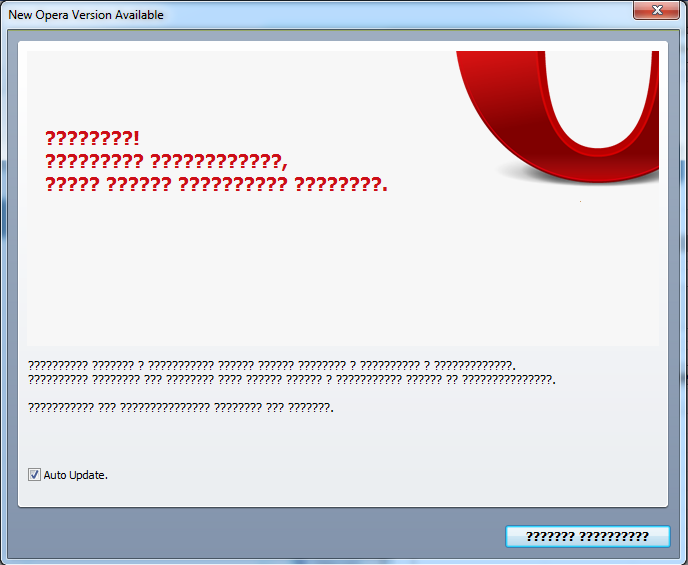Click the New Opera Version Available title text
The height and width of the screenshot is (565, 688).
pyautogui.click(x=86, y=15)
